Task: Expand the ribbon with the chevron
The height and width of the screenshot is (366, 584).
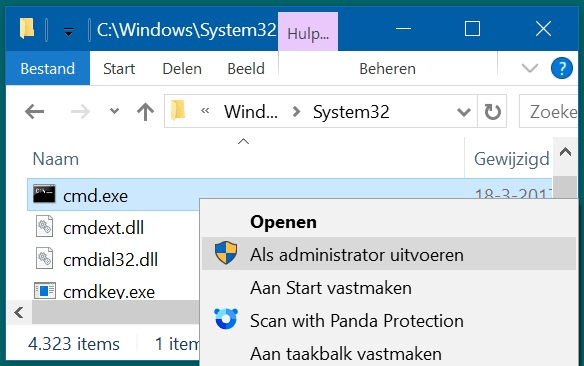Action: pyautogui.click(x=530, y=68)
